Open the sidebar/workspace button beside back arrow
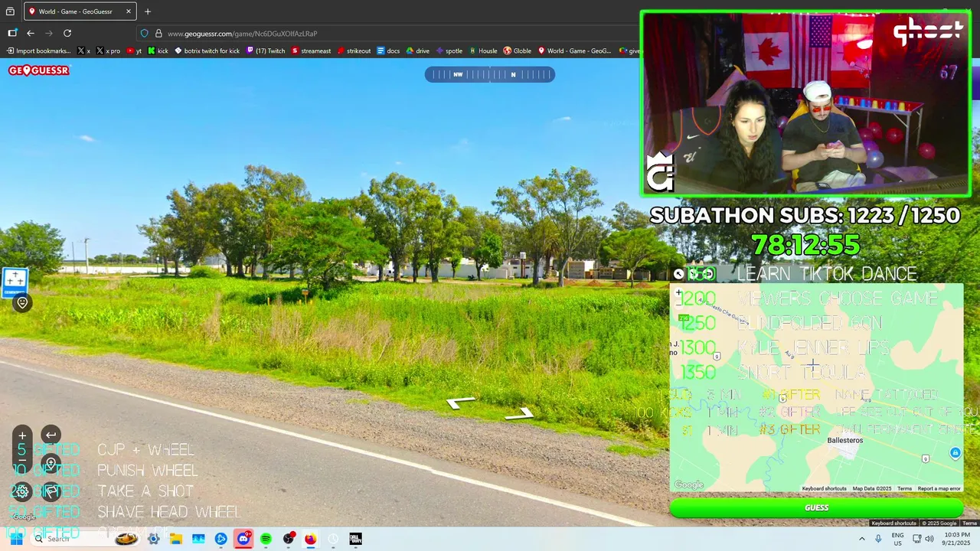The height and width of the screenshot is (551, 980). coord(12,33)
